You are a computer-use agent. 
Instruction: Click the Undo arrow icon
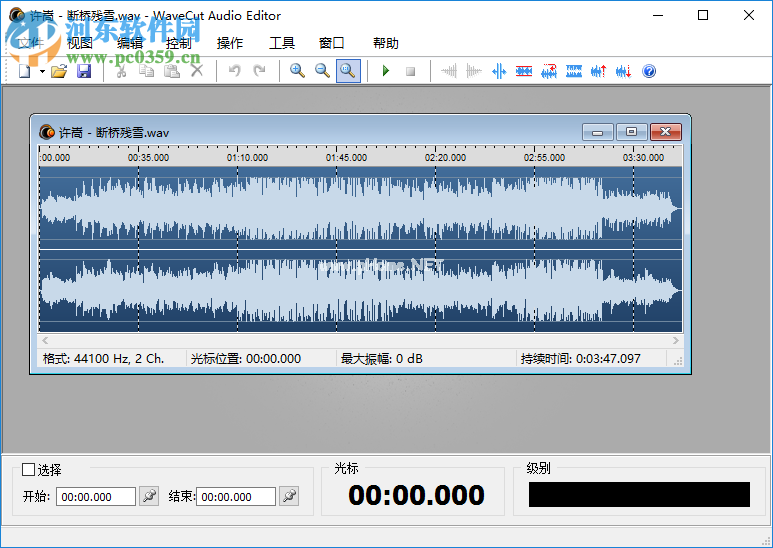235,71
